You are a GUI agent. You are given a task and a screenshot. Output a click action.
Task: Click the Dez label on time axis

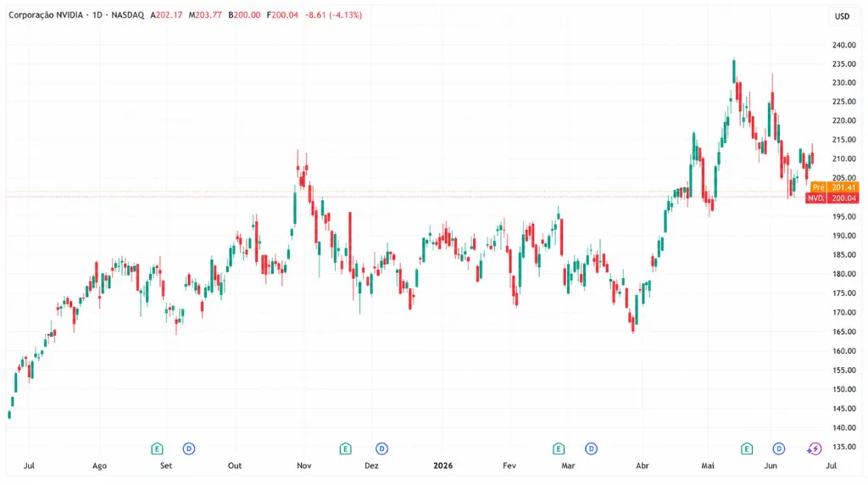click(x=371, y=465)
